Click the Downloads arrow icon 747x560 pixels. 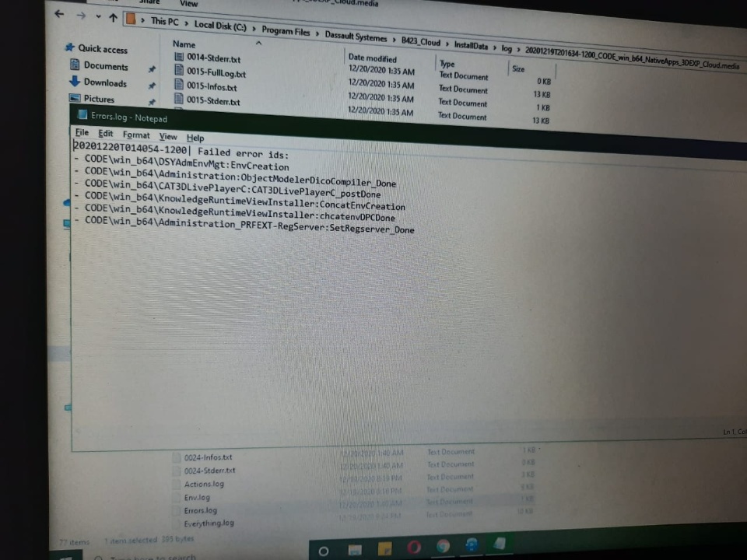tap(75, 81)
